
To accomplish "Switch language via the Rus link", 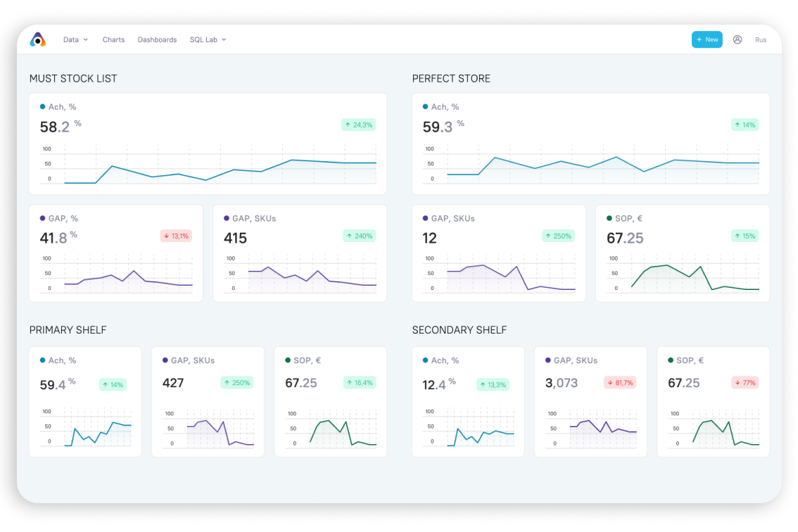I will 761,40.
